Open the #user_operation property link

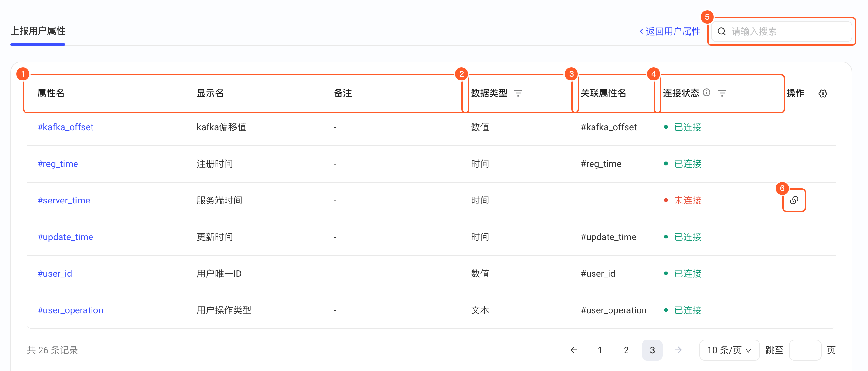[70, 310]
